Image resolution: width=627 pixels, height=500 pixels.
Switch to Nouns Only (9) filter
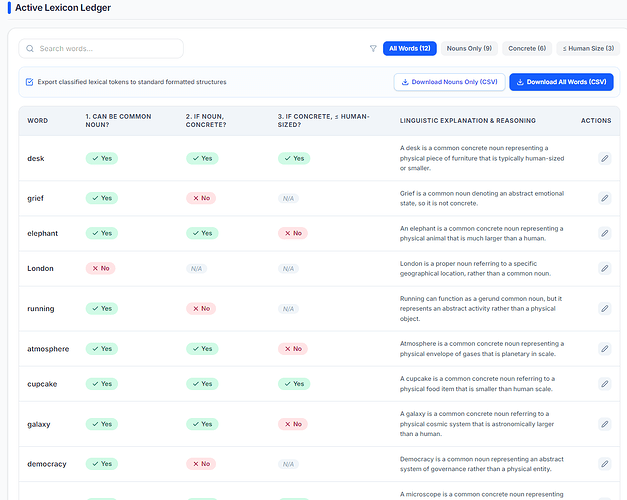click(x=469, y=48)
